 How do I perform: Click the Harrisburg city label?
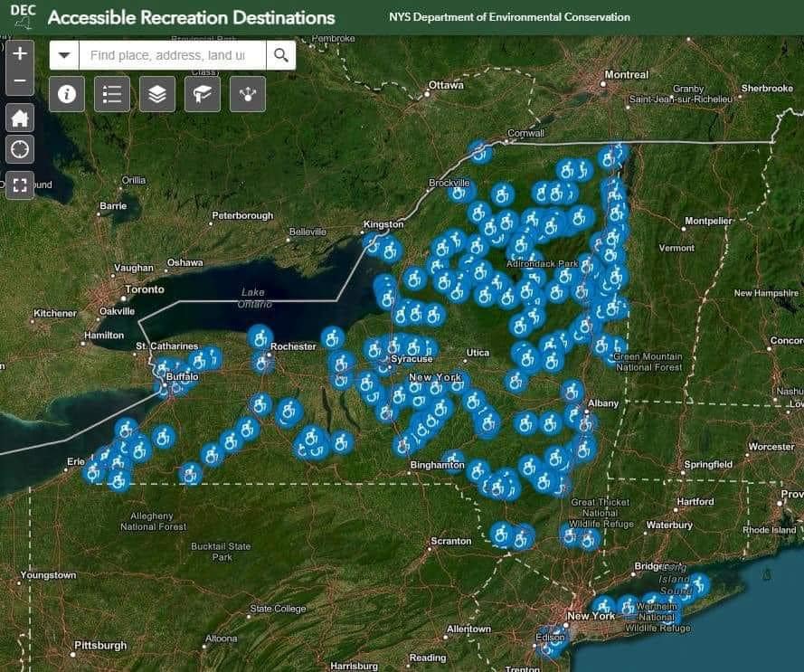click(x=355, y=666)
